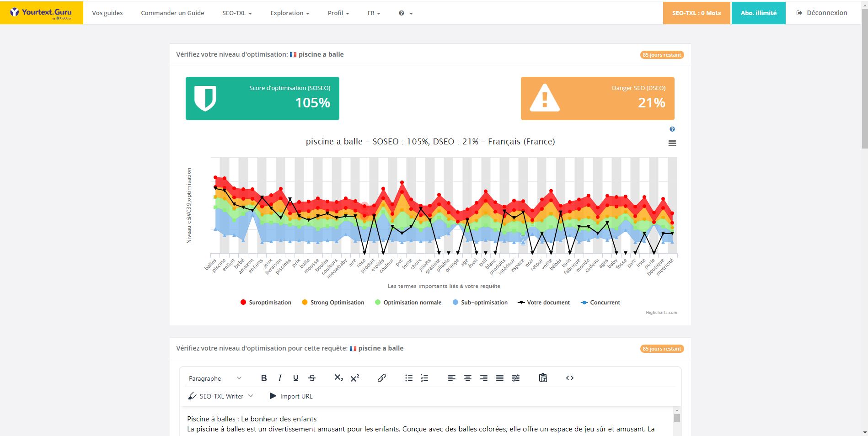
Task: Click the Strong Optimisation orange legend swatch
Action: point(305,303)
